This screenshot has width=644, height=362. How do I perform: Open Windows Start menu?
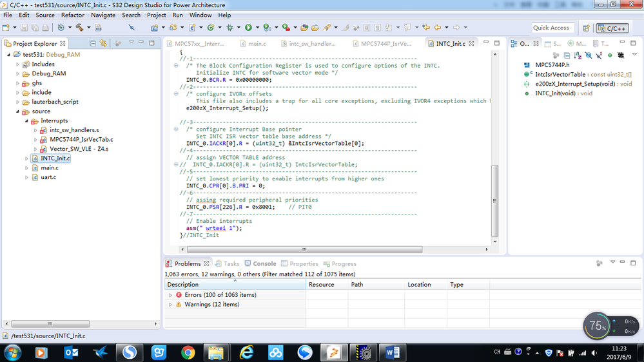pyautogui.click(x=13, y=352)
